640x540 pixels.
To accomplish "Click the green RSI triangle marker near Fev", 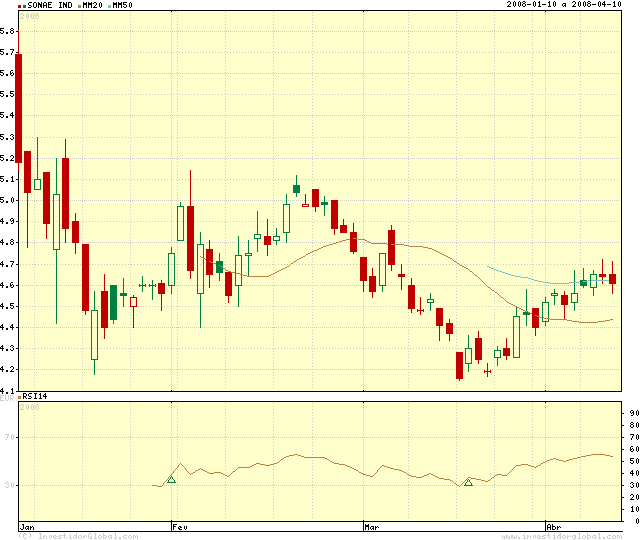I will pyautogui.click(x=171, y=480).
